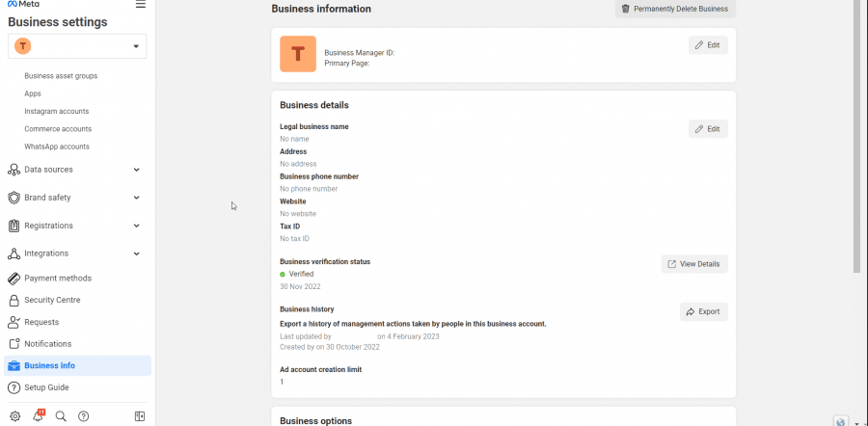The width and height of the screenshot is (868, 426).
Task: Go to Instagram accounts
Action: 57,111
